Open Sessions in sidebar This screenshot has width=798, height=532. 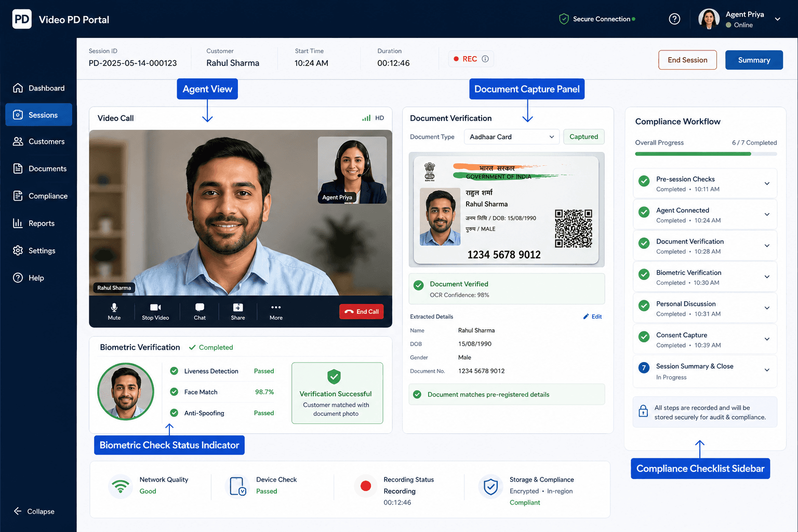(x=39, y=115)
